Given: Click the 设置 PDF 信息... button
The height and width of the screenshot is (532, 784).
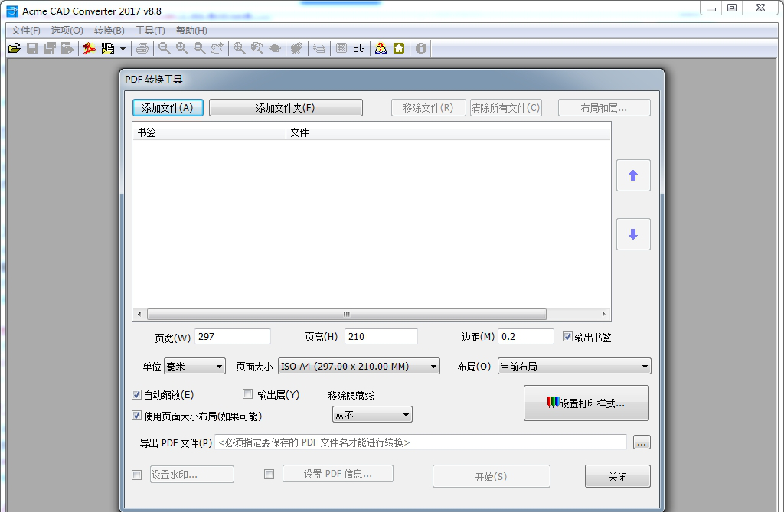Looking at the screenshot, I should 338,474.
